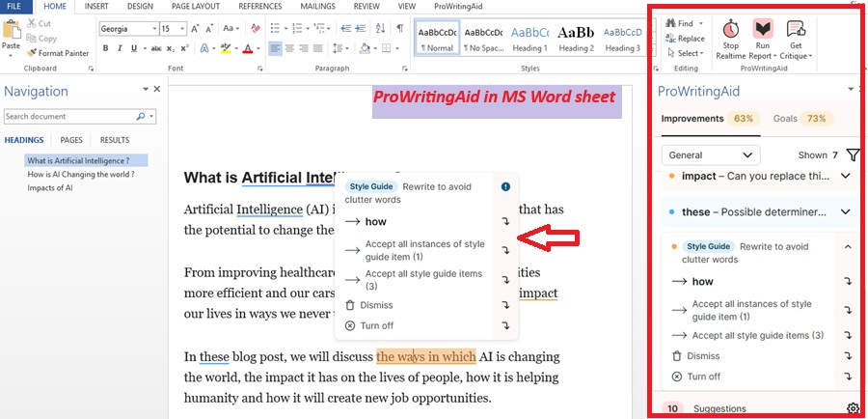868x419 pixels.
Task: Open the General category dropdown
Action: tap(711, 155)
